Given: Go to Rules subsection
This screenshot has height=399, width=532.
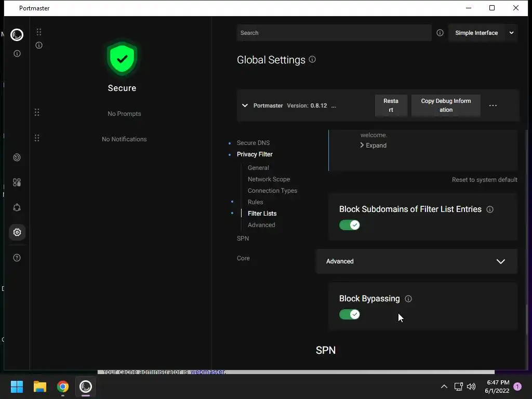Looking at the screenshot, I should [x=255, y=202].
